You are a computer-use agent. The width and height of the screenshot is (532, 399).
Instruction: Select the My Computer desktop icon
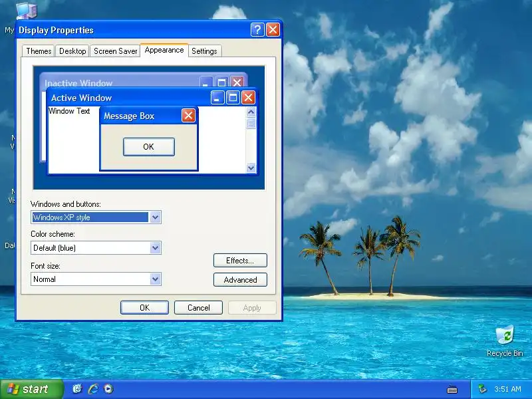(26, 10)
